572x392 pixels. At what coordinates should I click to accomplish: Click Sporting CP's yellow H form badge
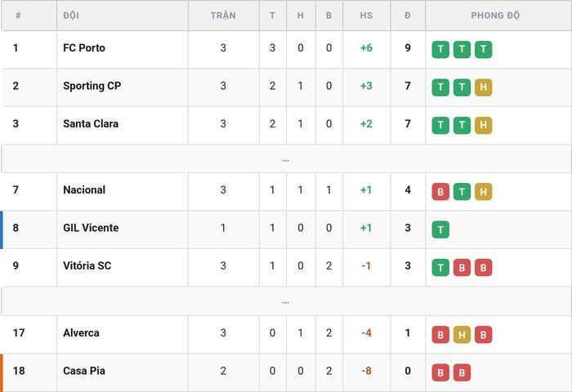point(484,87)
